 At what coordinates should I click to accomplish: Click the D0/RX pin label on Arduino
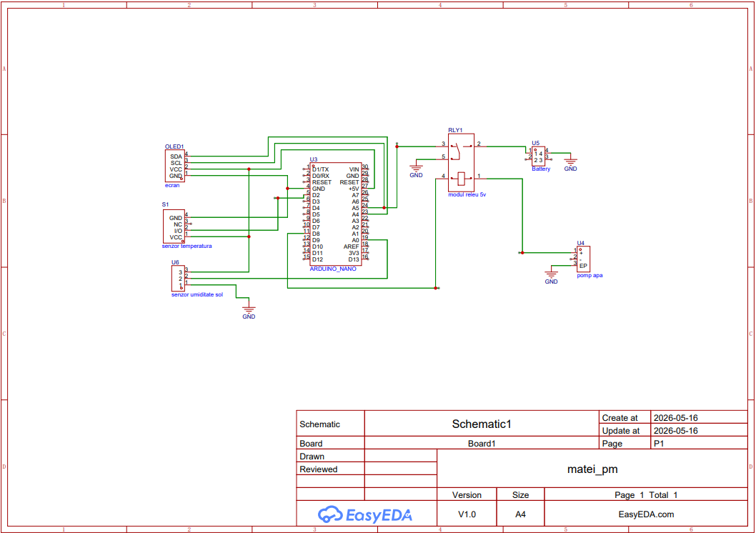tap(321, 176)
